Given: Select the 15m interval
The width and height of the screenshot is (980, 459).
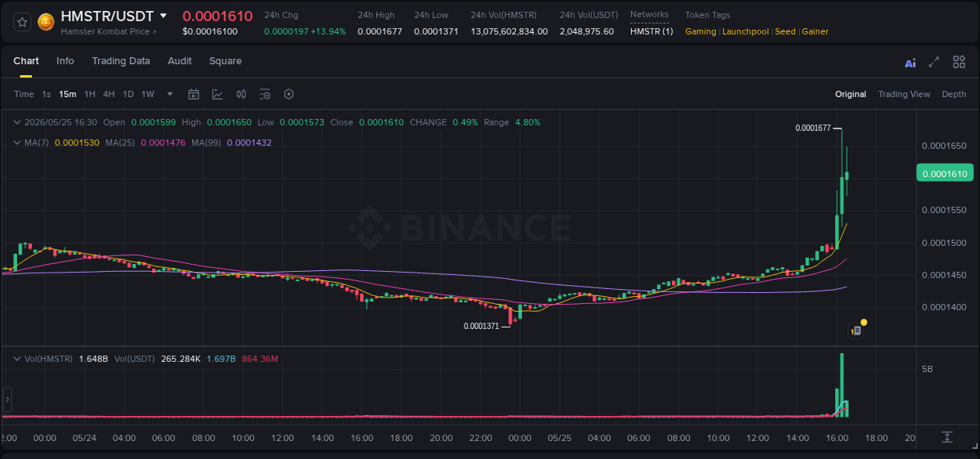Looking at the screenshot, I should pos(67,94).
